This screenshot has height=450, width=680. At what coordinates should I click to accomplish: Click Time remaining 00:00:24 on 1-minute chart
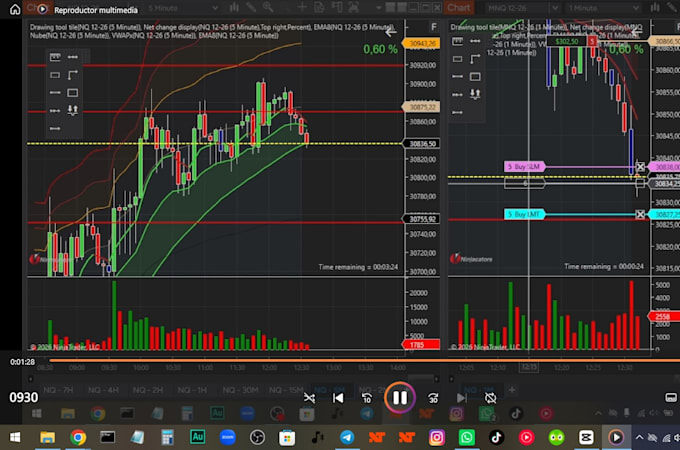[x=604, y=266]
